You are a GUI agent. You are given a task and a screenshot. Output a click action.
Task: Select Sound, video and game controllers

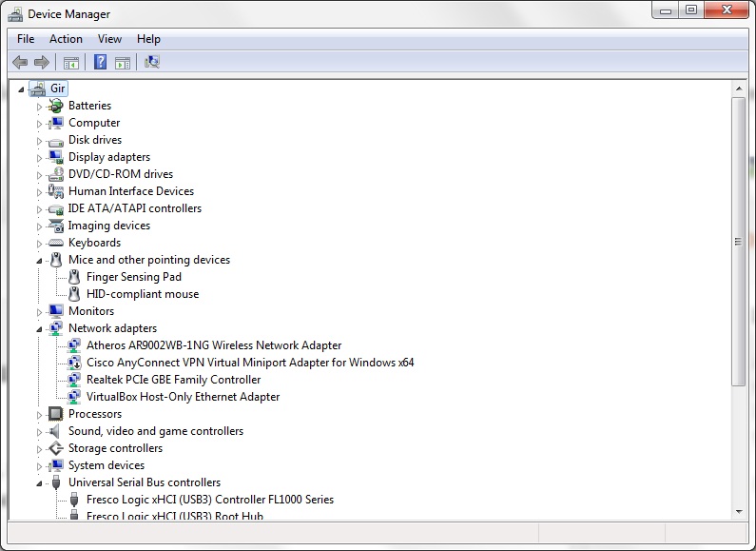pos(156,431)
